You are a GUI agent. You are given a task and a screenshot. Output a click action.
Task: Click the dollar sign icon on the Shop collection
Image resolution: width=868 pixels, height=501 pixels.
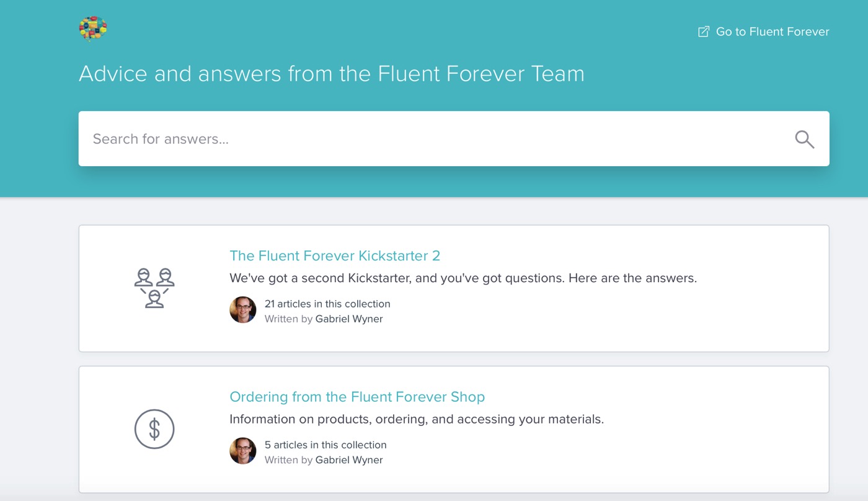154,428
